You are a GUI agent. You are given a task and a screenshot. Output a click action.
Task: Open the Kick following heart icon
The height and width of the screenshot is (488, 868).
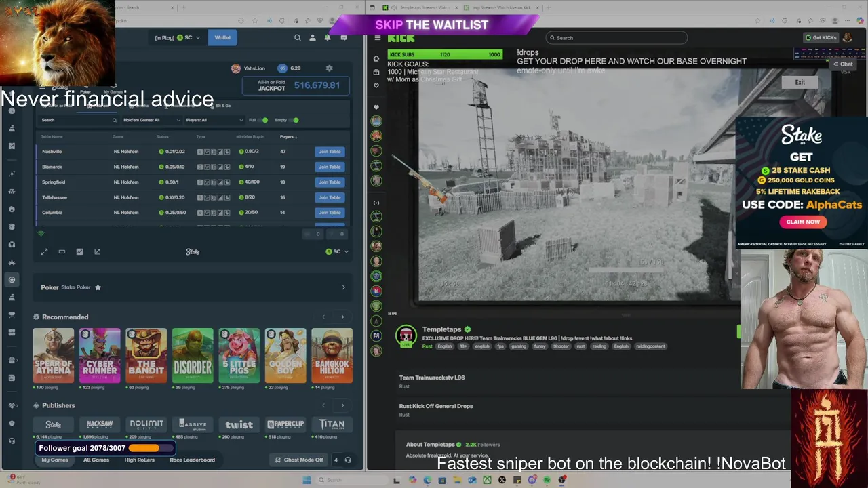pyautogui.click(x=376, y=85)
